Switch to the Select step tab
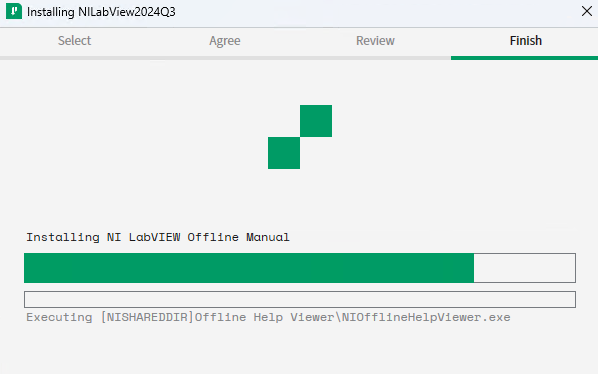The width and height of the screenshot is (598, 374). point(74,41)
